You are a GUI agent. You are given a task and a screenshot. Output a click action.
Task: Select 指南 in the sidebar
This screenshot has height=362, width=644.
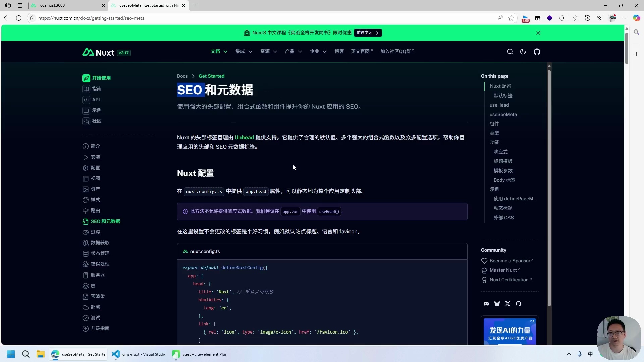pos(92,89)
